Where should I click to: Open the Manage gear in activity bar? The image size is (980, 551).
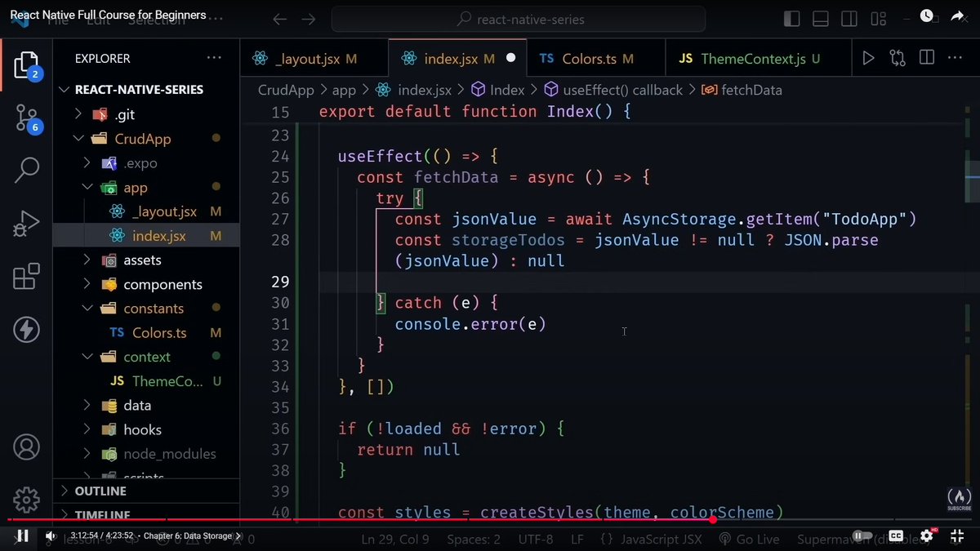[x=26, y=499]
